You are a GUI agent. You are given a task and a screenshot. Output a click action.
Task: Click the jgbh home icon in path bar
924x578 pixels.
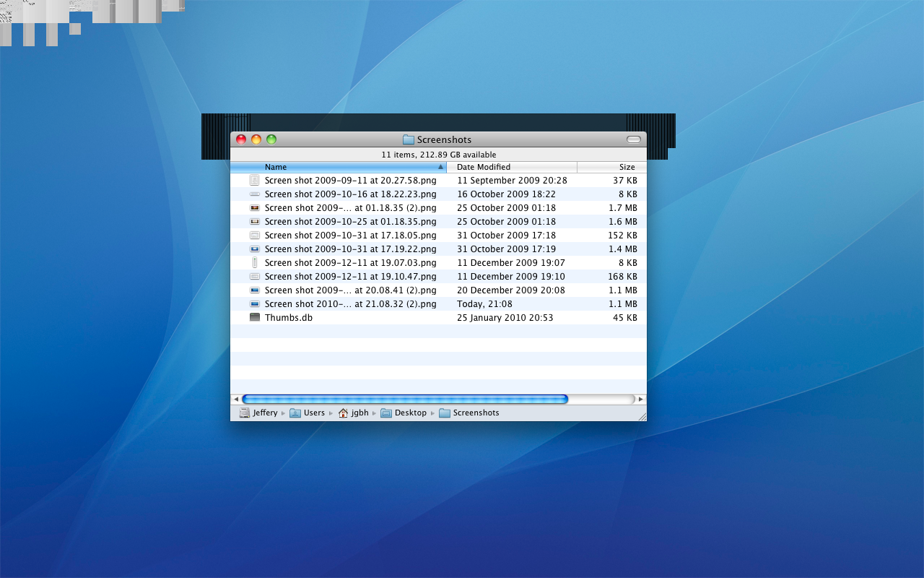pyautogui.click(x=343, y=413)
